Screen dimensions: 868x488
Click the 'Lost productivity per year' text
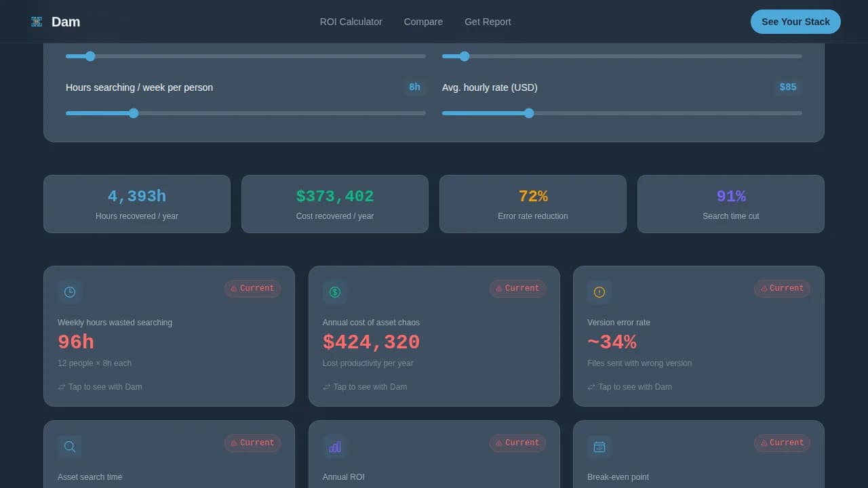[368, 363]
